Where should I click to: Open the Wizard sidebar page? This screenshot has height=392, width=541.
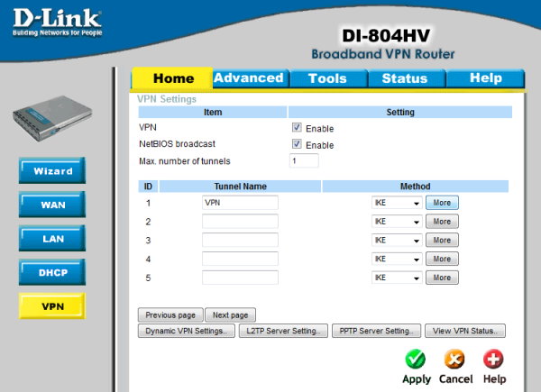point(52,170)
